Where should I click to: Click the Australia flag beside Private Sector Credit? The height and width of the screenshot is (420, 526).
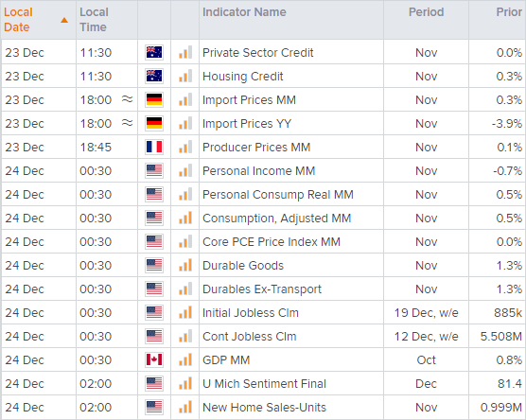(154, 52)
